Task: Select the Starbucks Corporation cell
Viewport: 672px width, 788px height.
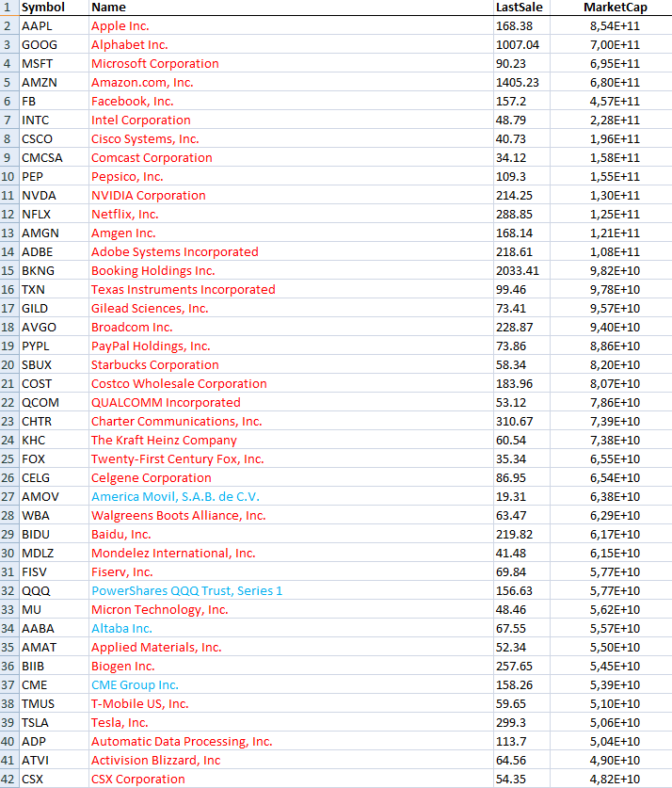Action: coord(292,365)
